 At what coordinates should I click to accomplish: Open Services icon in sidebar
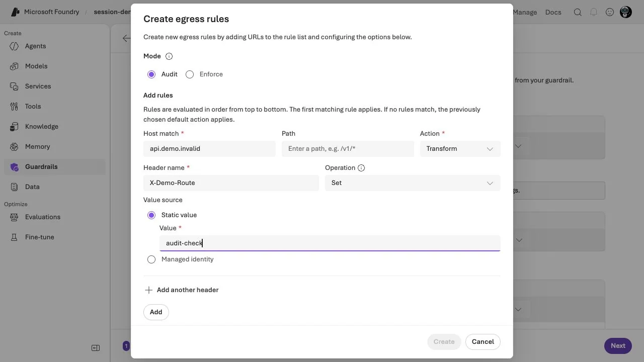(x=15, y=86)
